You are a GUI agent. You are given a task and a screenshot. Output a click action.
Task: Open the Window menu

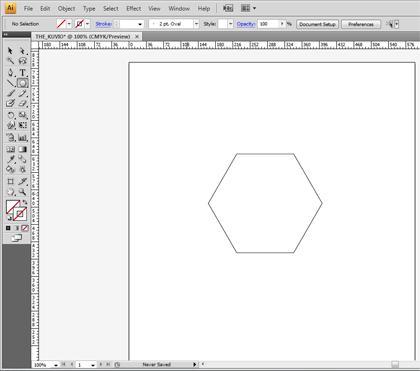(x=179, y=8)
